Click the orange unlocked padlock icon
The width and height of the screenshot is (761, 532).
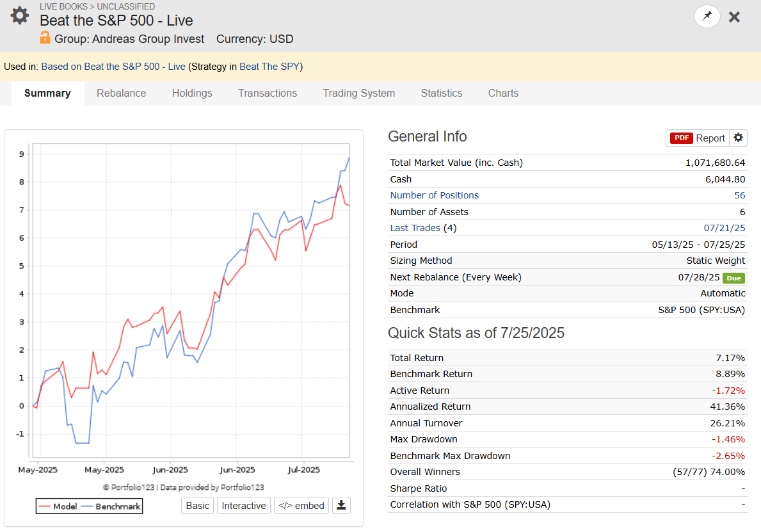pos(45,37)
